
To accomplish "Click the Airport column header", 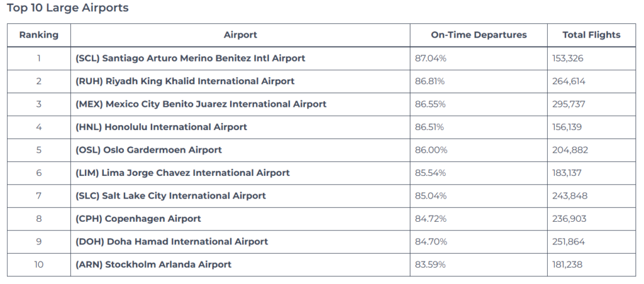I will tap(240, 35).
